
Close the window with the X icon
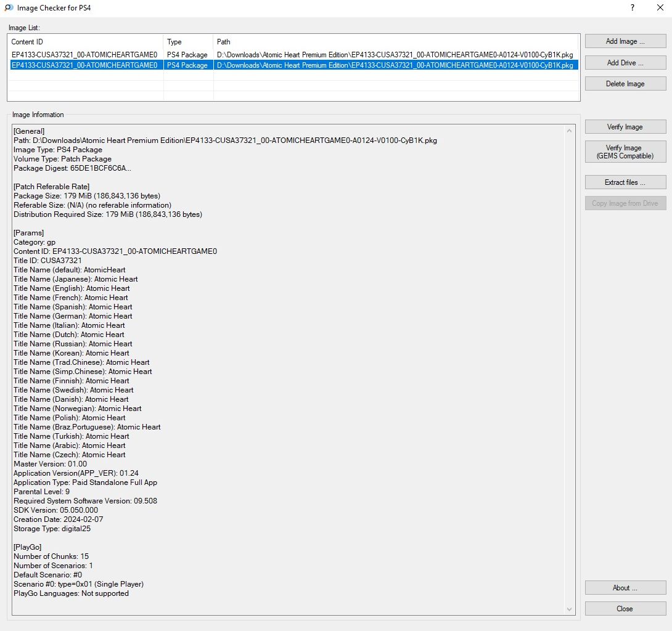[660, 8]
